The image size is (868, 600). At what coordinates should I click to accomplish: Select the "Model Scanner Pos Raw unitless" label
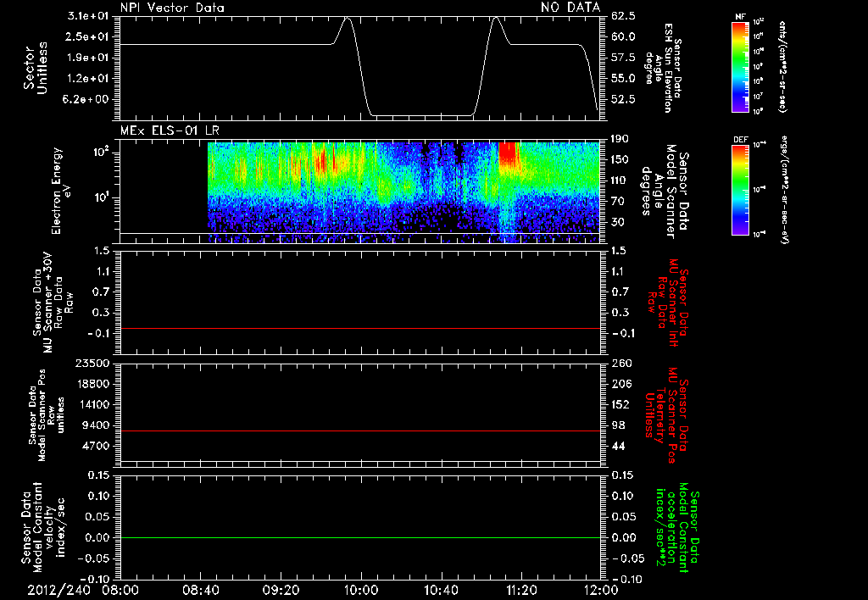(x=47, y=415)
